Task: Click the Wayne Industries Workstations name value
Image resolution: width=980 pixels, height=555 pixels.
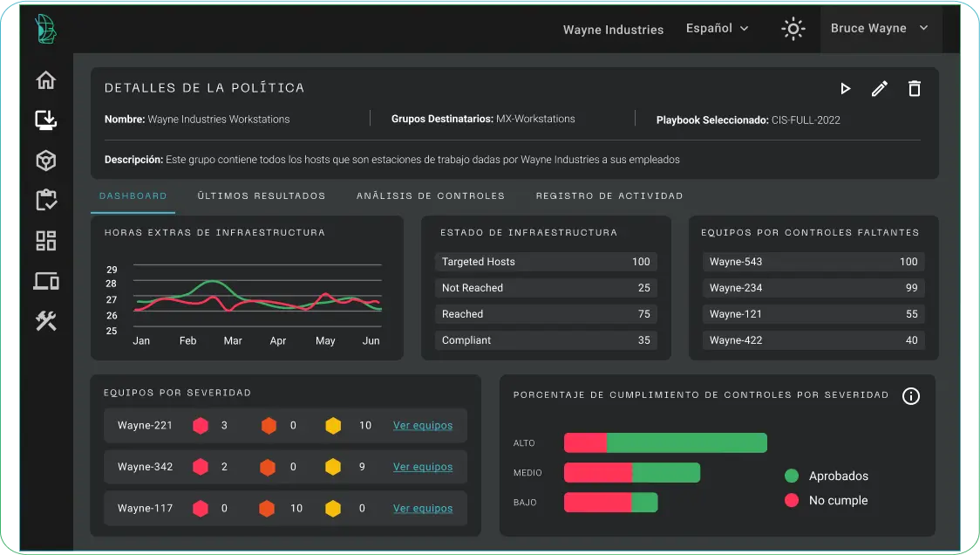Action: pyautogui.click(x=219, y=119)
